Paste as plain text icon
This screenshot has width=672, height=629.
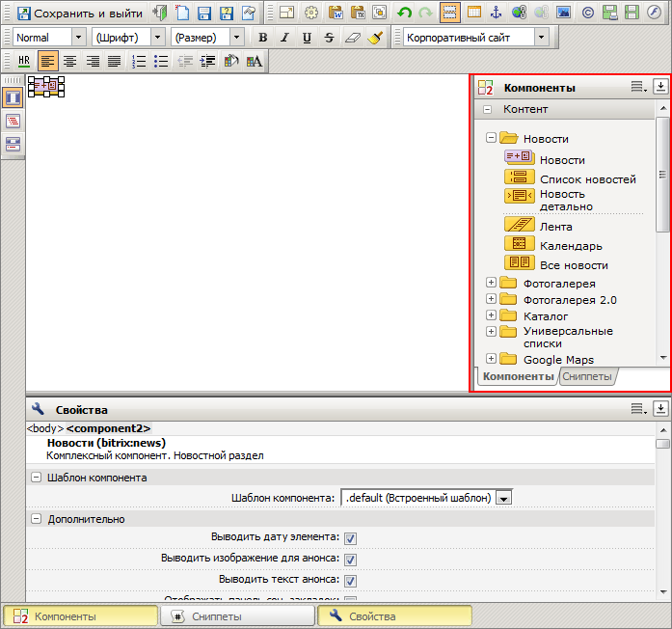click(x=358, y=13)
